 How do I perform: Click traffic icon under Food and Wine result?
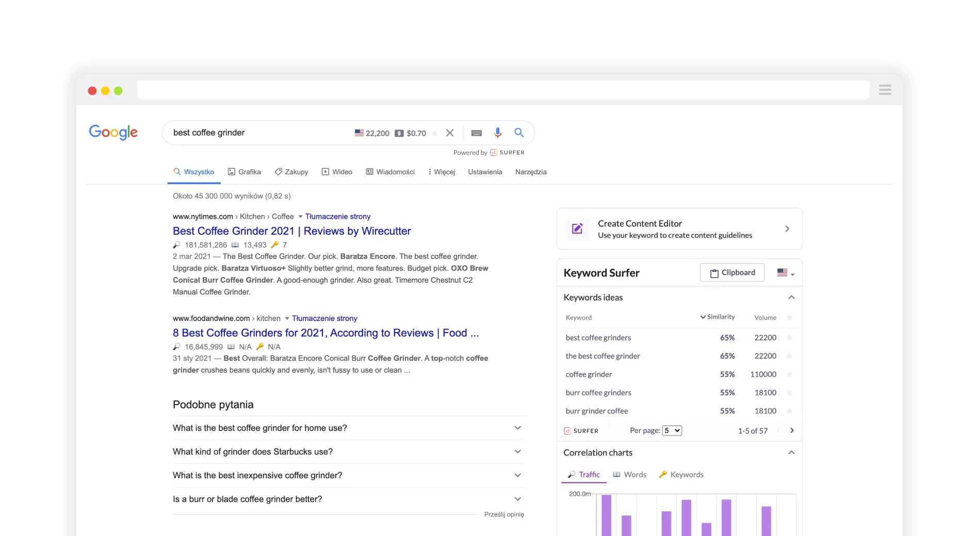pos(177,347)
